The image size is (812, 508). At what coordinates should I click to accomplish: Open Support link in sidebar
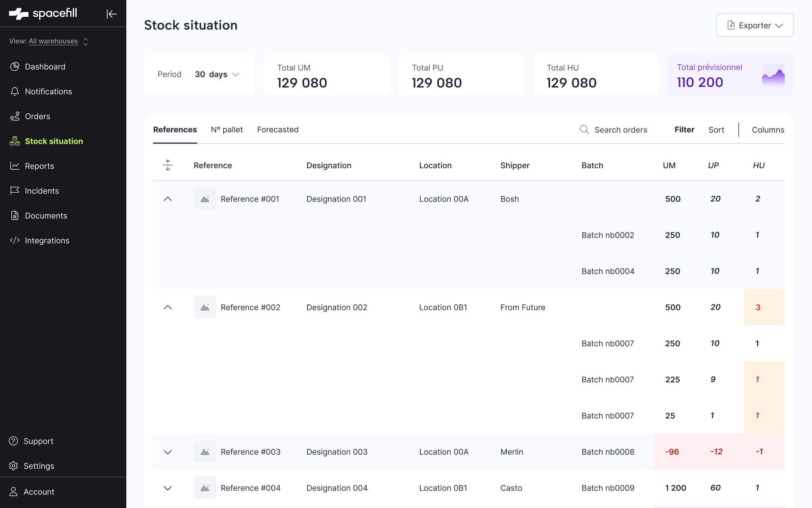(38, 441)
